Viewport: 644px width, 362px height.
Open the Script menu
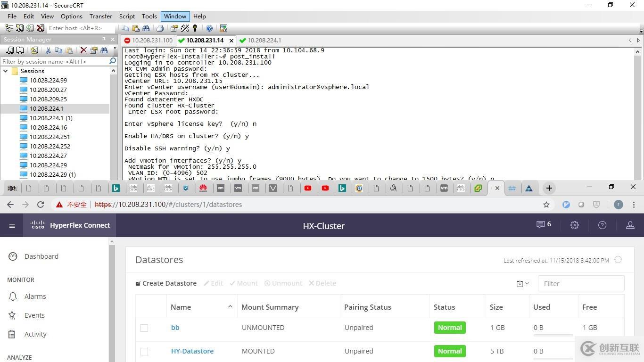tap(127, 16)
